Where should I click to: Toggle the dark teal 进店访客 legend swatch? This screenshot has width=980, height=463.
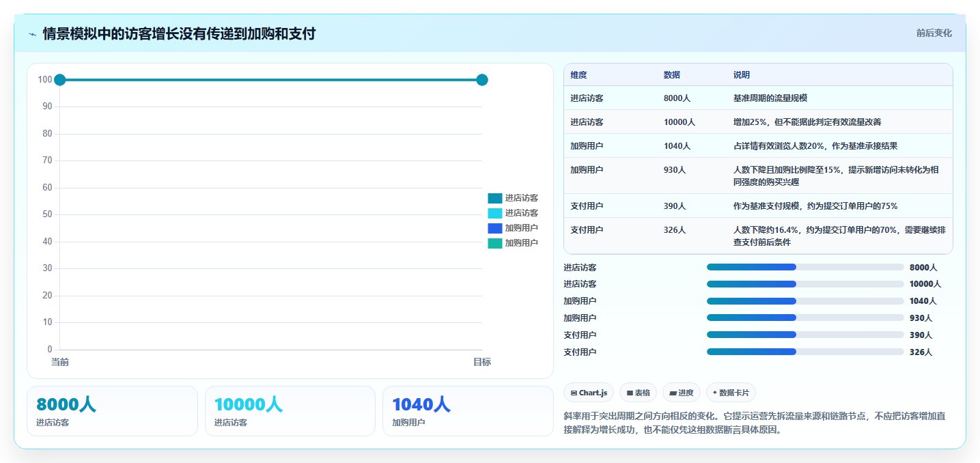click(x=494, y=198)
